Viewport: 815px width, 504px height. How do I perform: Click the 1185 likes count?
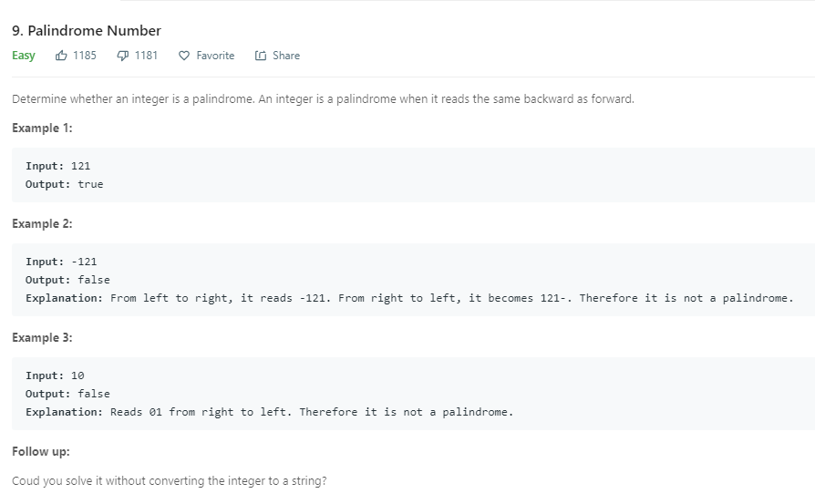(84, 56)
